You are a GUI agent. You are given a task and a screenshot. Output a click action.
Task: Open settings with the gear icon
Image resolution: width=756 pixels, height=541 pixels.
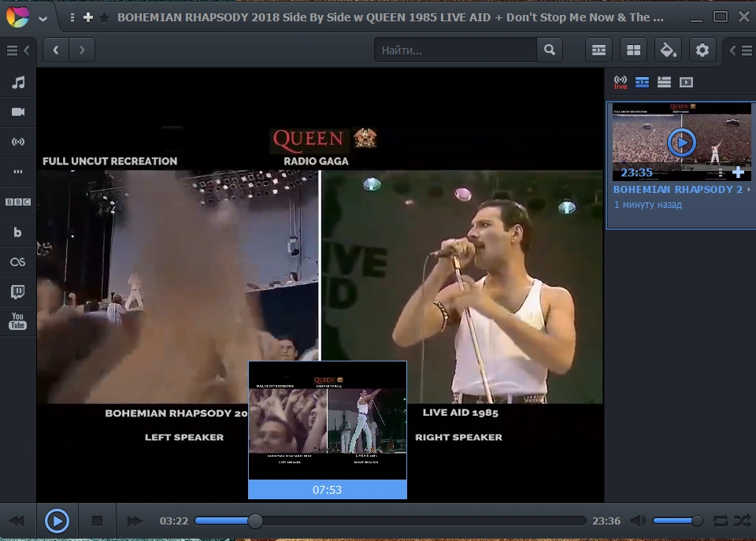click(702, 50)
